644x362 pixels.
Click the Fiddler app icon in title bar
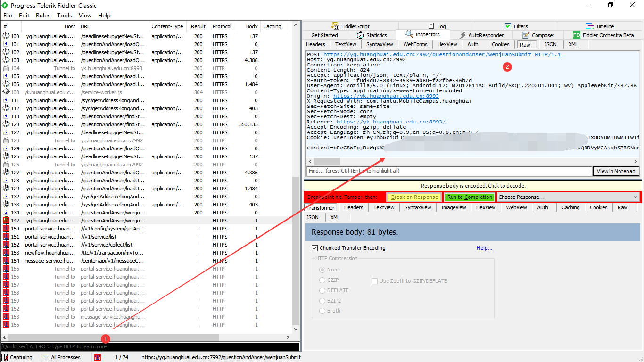point(5,5)
